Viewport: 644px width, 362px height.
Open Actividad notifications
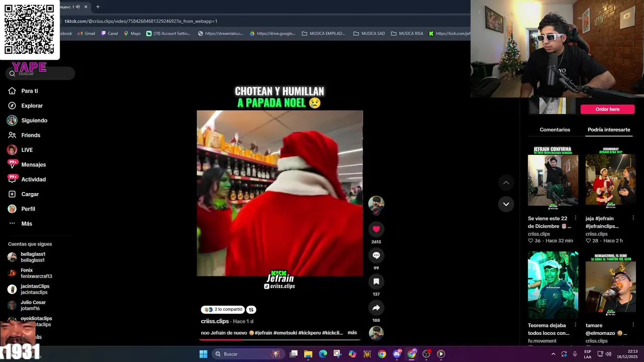click(27, 179)
